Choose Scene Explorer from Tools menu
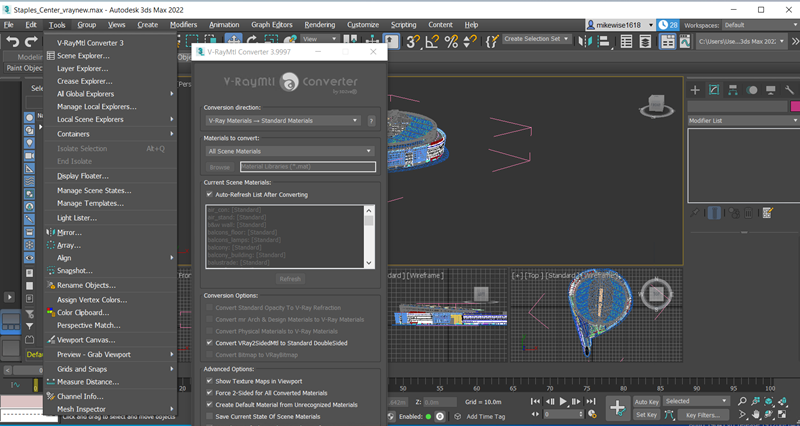The image size is (800, 426). point(83,56)
